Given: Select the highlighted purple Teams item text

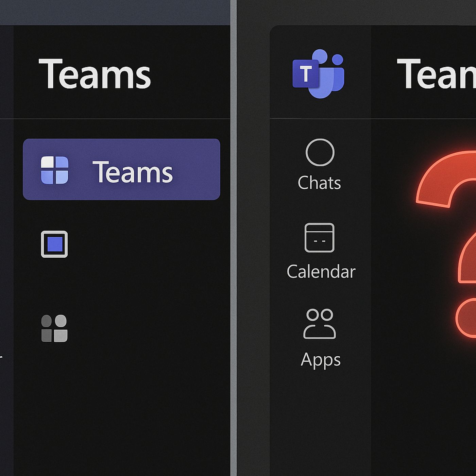Looking at the screenshot, I should 133,172.
